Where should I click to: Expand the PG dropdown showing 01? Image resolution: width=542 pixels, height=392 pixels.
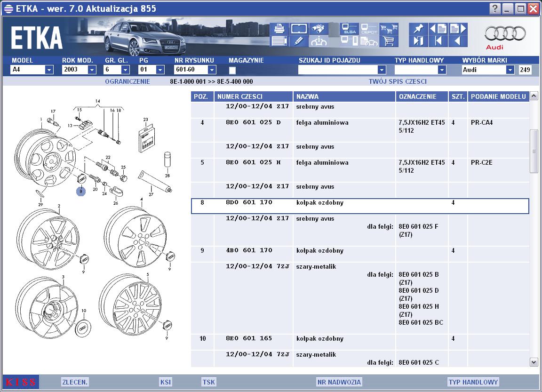point(160,70)
